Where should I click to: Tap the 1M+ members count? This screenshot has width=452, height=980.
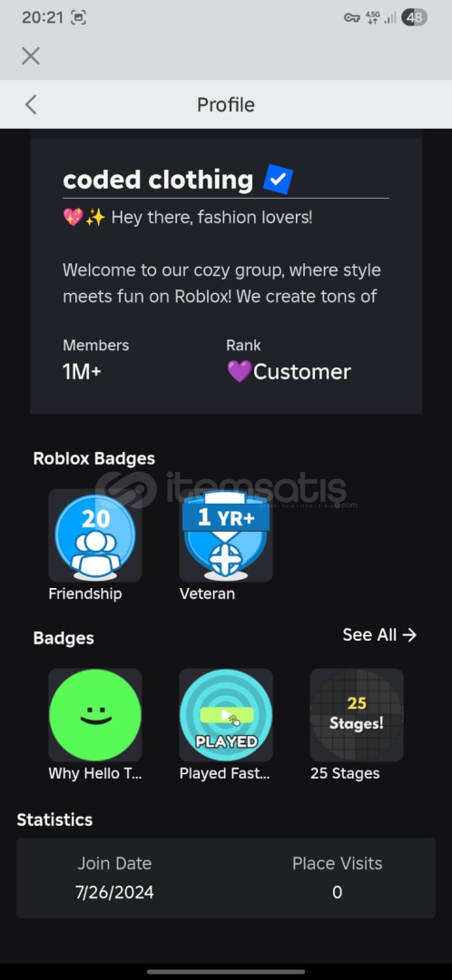(x=82, y=372)
